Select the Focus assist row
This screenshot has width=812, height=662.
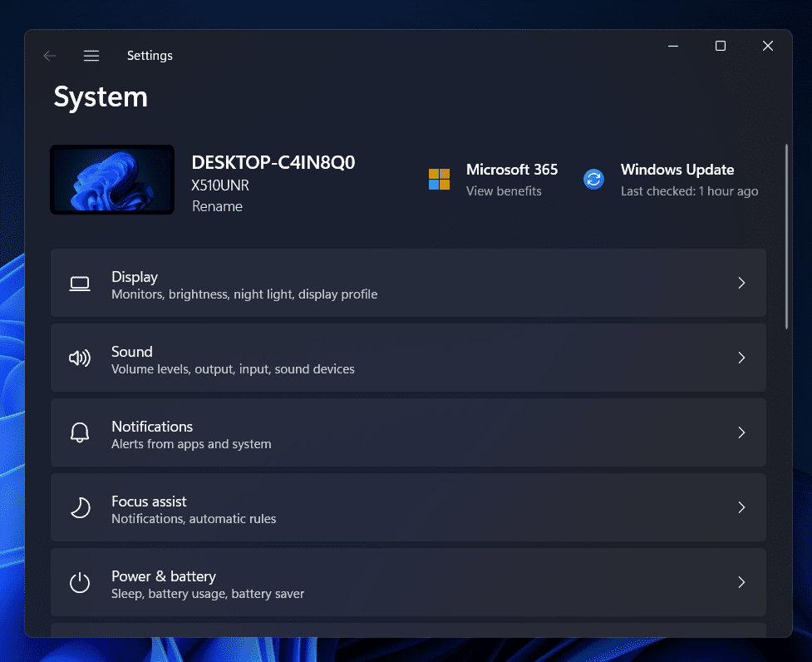[x=407, y=507]
